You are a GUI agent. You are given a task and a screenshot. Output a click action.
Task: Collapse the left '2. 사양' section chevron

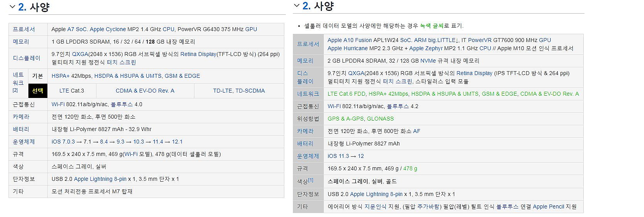click(12, 7)
